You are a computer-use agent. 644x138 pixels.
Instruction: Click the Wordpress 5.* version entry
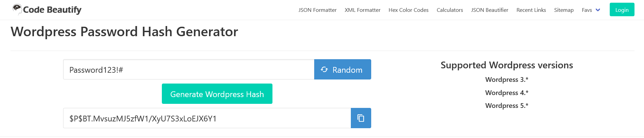click(507, 106)
